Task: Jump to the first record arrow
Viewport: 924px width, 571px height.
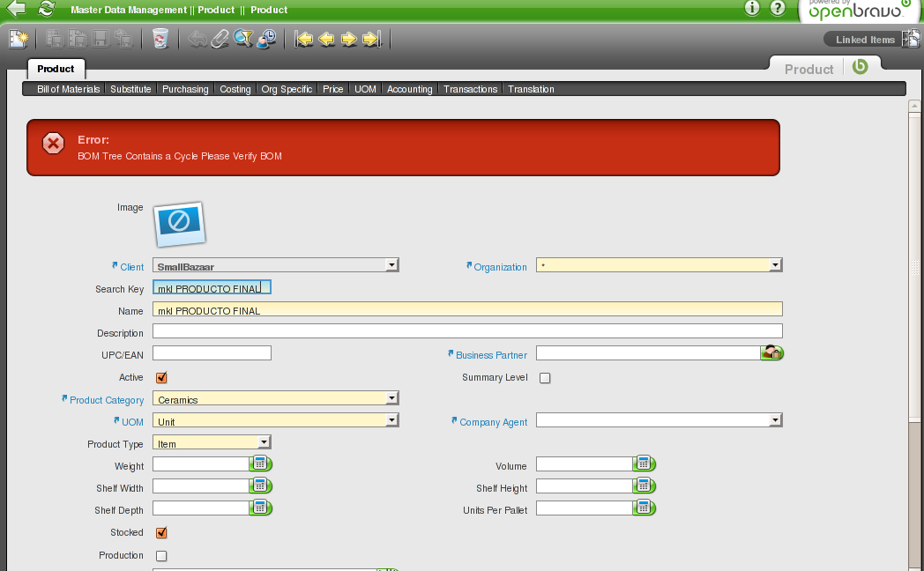Action: [x=304, y=39]
